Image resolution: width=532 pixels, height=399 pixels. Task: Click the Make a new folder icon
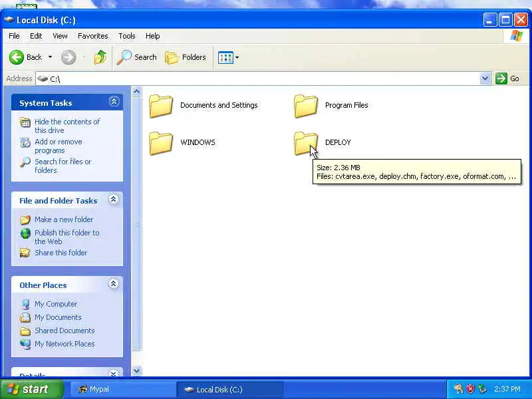point(25,220)
